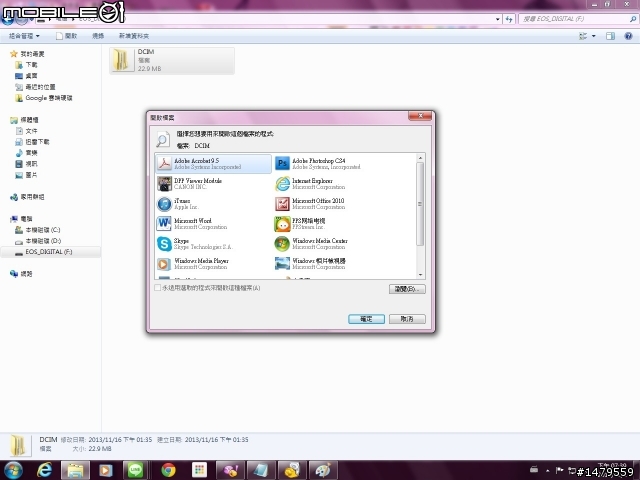Open Libraries in navigation pane

point(24,120)
